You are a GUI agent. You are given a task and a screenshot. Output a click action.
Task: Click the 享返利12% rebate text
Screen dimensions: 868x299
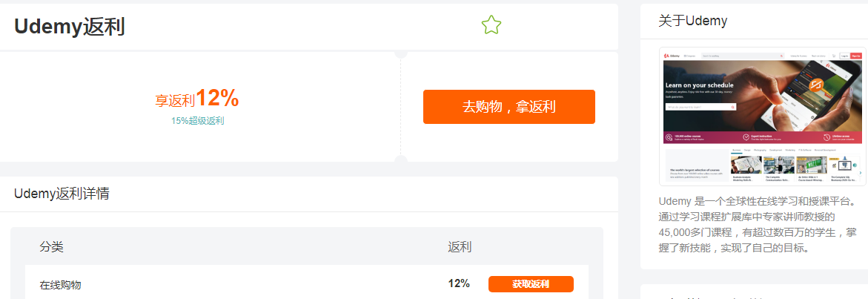pyautogui.click(x=196, y=99)
